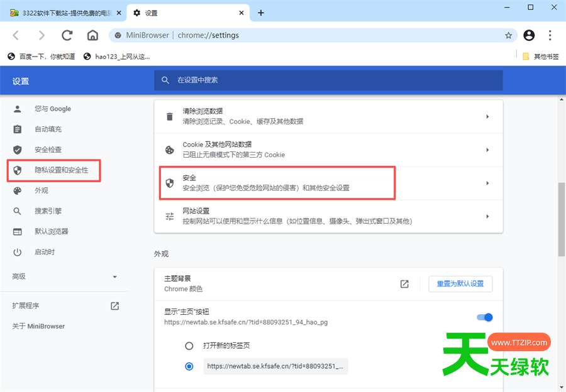
Task: Click the person icon beside 您与 Google
Action: point(18,109)
